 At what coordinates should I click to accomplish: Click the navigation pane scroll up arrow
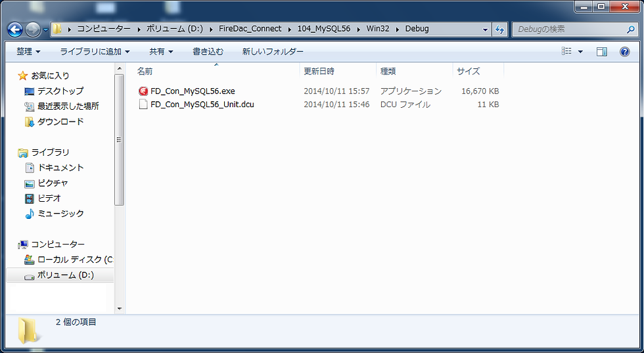(120, 68)
